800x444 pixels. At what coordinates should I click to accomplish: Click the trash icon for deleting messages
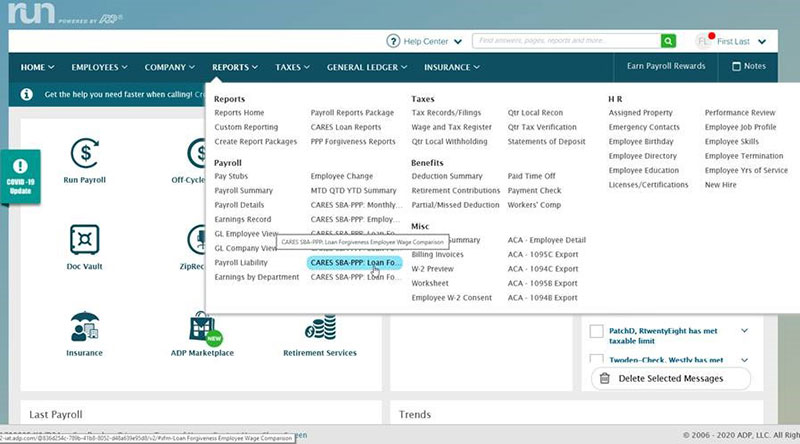point(605,378)
